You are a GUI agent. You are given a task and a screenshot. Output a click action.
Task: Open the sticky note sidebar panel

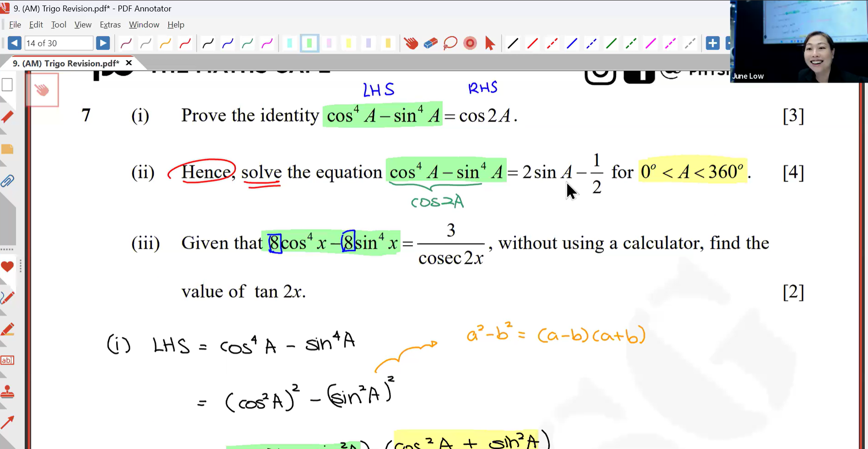[x=7, y=149]
